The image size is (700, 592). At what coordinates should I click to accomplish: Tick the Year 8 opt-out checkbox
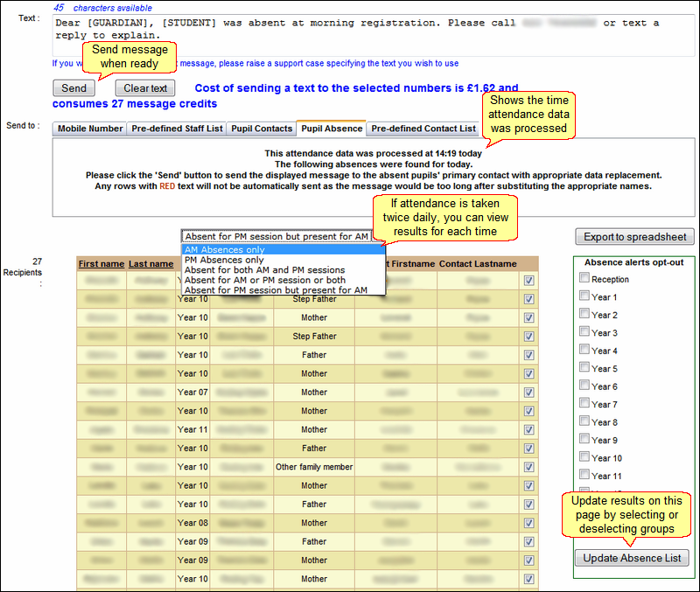click(x=584, y=421)
